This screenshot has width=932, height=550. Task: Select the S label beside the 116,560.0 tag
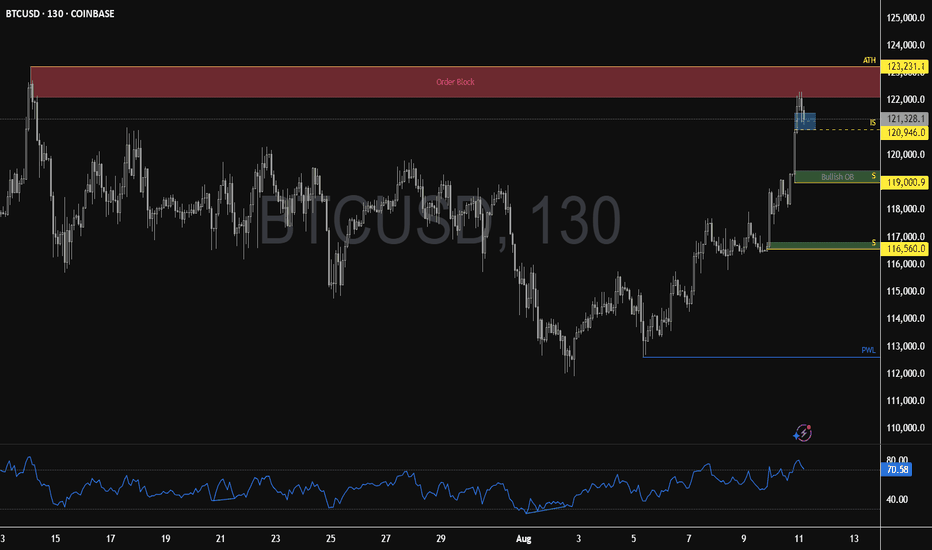click(x=874, y=243)
